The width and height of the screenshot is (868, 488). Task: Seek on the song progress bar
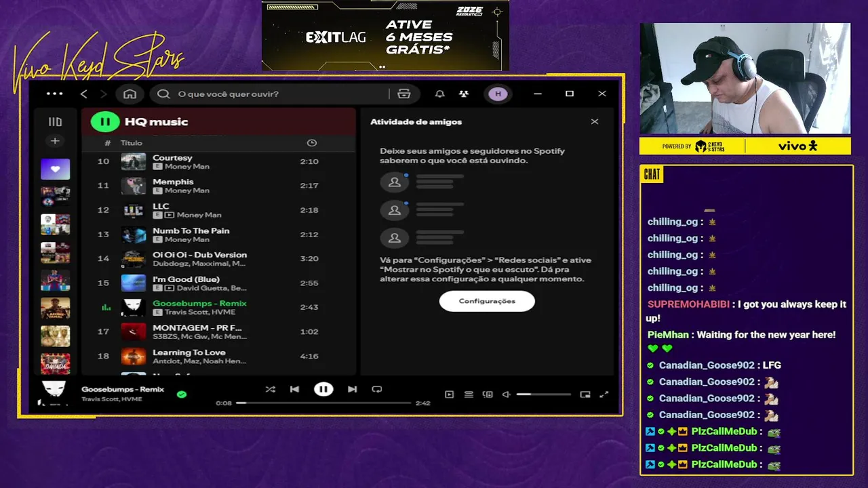[323, 403]
